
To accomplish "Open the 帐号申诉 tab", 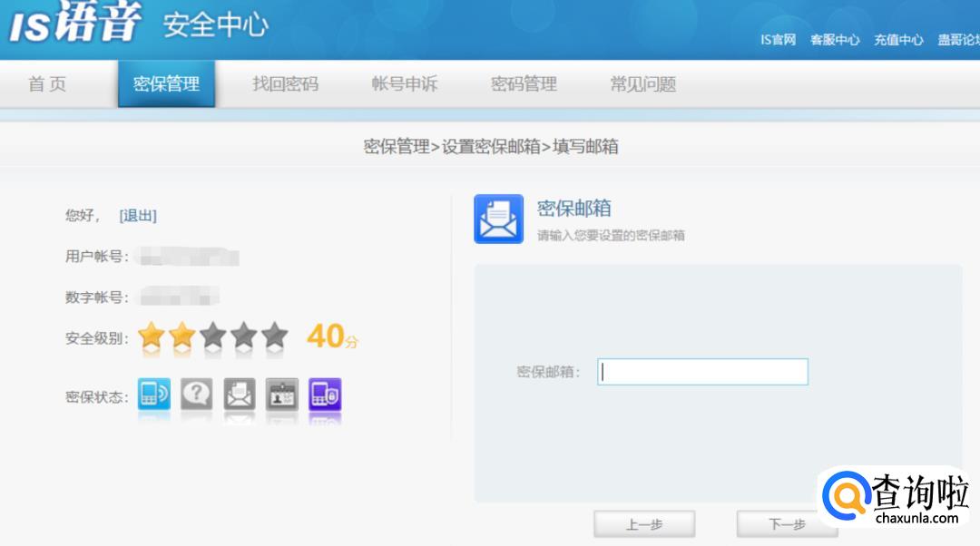I will [x=405, y=83].
